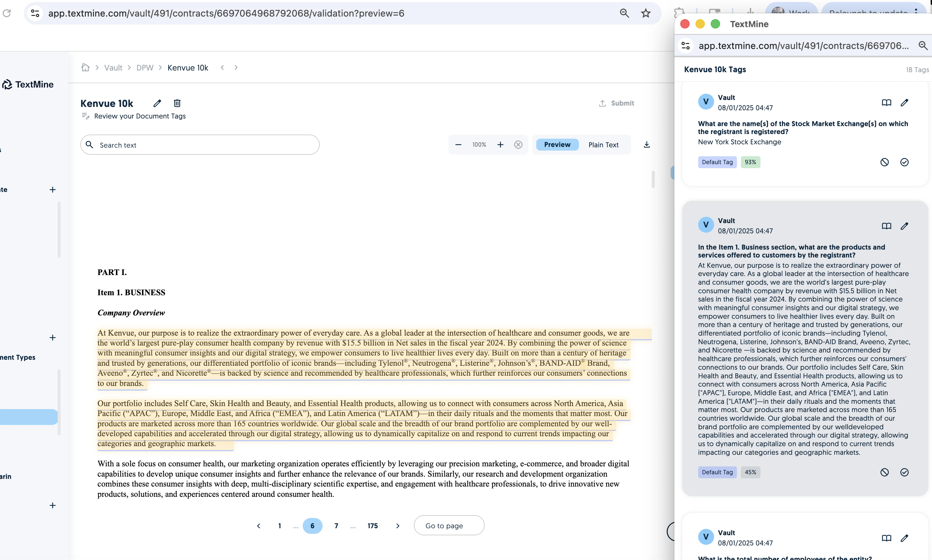Approve the Stock Market Exchange tag
Viewport: 932px width, 560px height.
(x=905, y=162)
